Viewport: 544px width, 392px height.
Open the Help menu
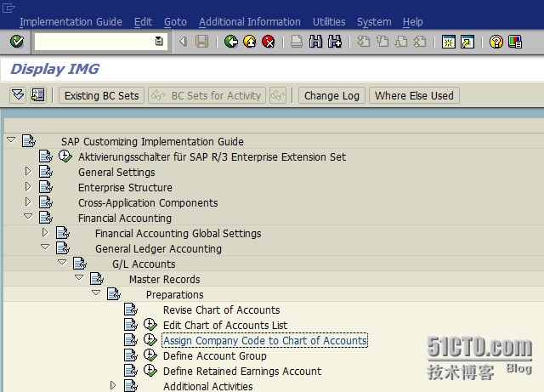(412, 22)
